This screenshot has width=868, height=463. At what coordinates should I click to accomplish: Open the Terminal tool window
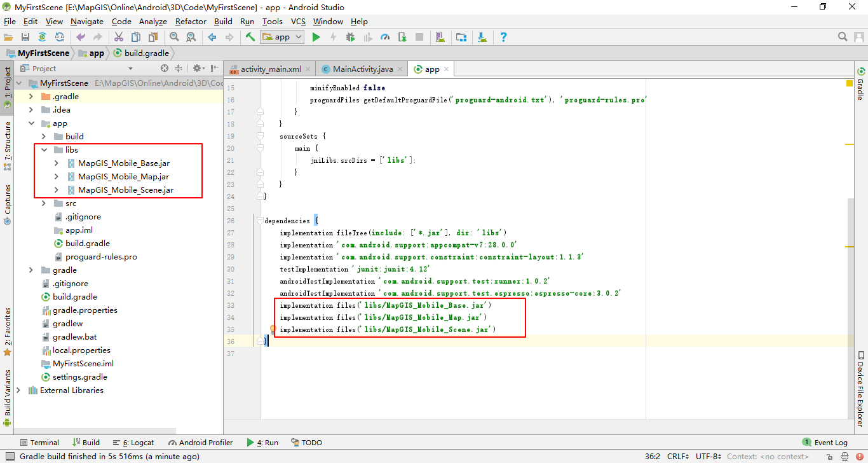click(39, 442)
